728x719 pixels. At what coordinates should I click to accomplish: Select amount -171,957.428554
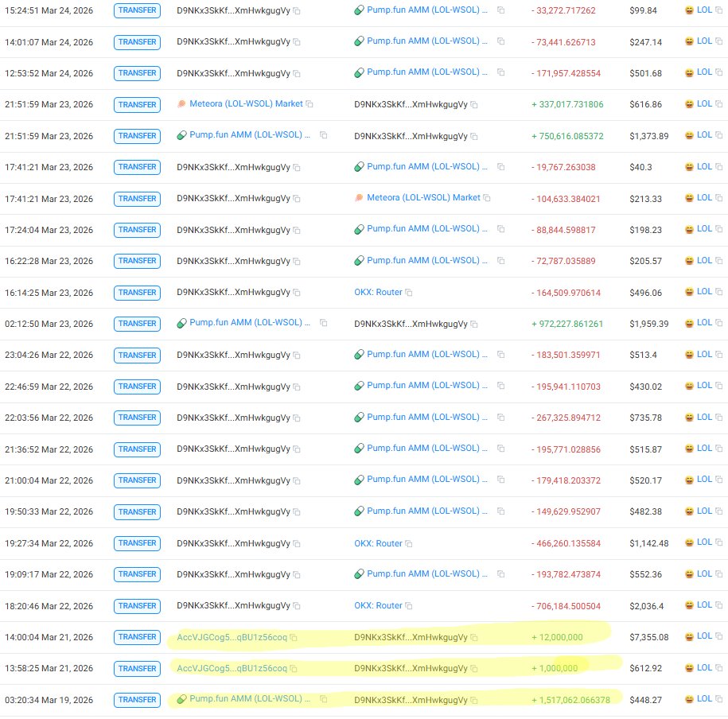point(566,73)
